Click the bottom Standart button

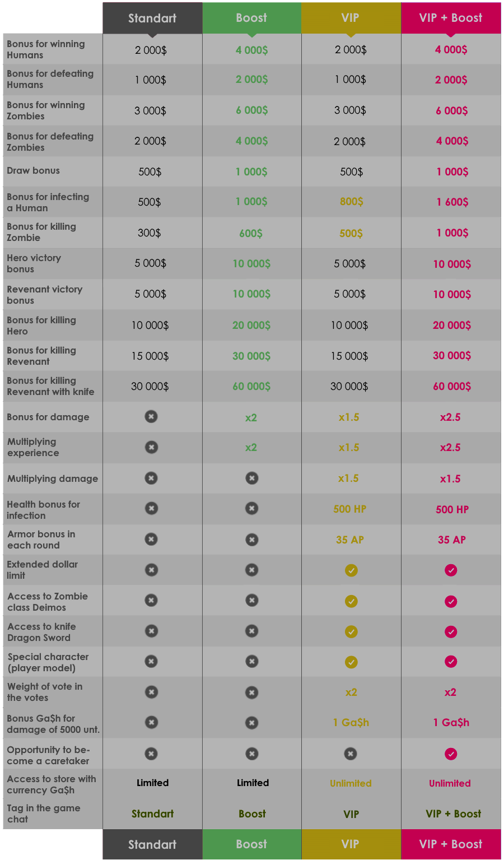[152, 844]
